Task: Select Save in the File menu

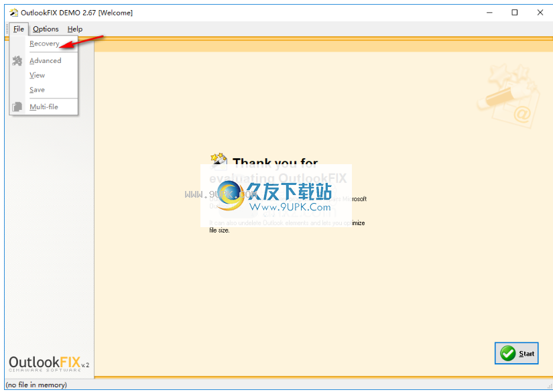Action: 37,90
